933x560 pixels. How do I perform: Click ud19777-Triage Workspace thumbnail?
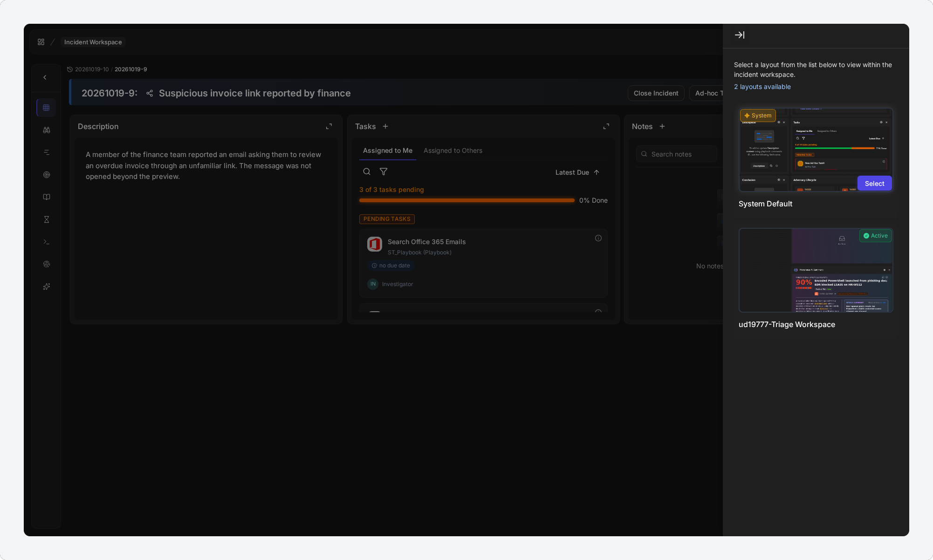tap(816, 270)
